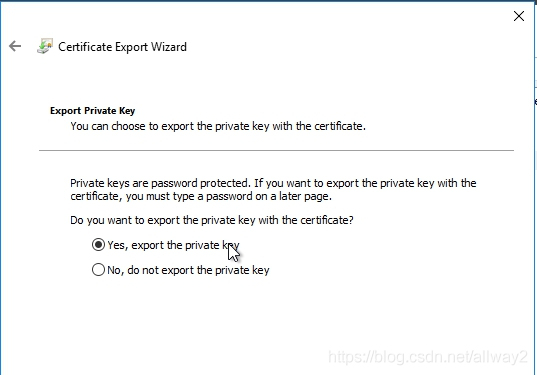
Task: Click the horizontal separator under the header
Action: click(276, 150)
